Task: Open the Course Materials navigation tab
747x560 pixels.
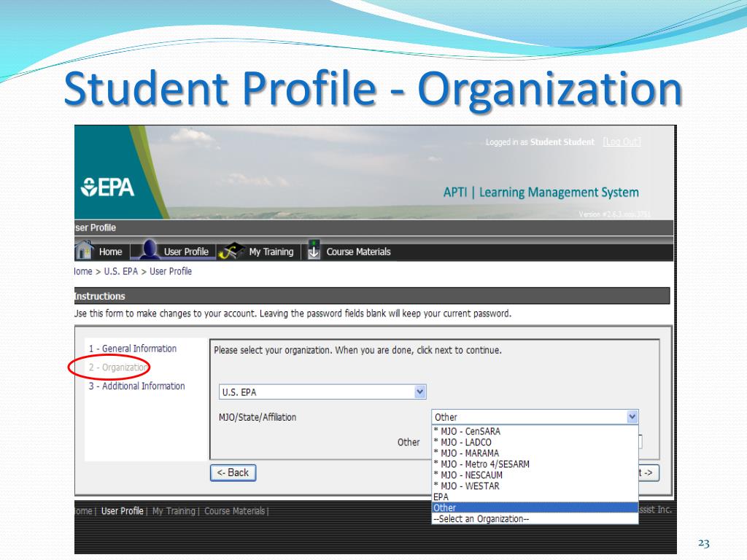Action: click(358, 252)
